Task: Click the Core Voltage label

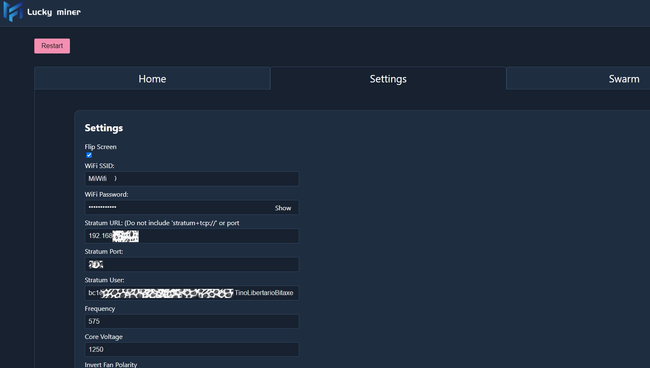Action: [x=104, y=337]
